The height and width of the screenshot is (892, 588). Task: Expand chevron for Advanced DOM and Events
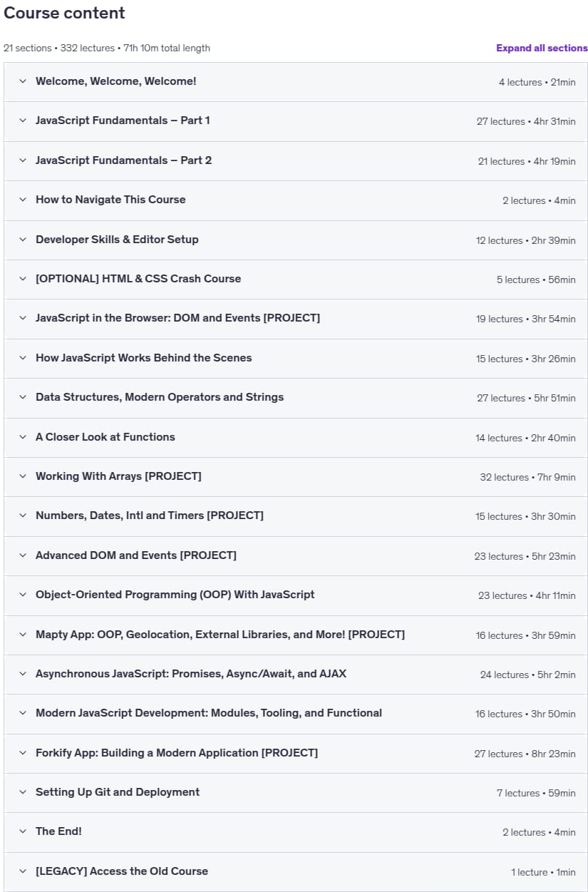pyautogui.click(x=23, y=556)
